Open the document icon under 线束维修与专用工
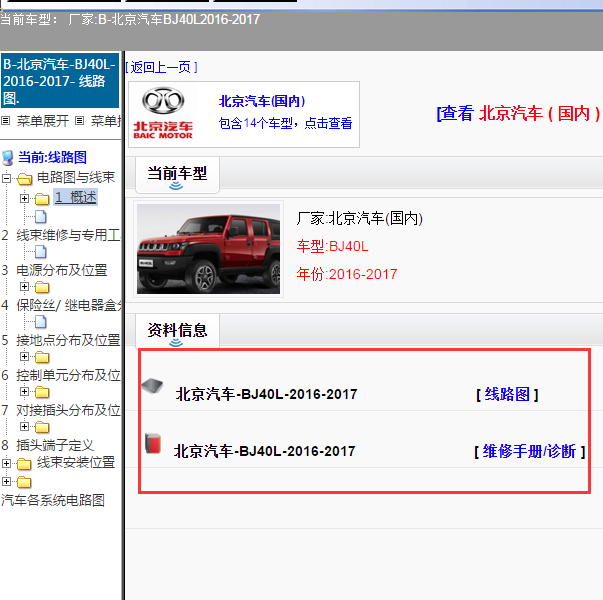 41,252
